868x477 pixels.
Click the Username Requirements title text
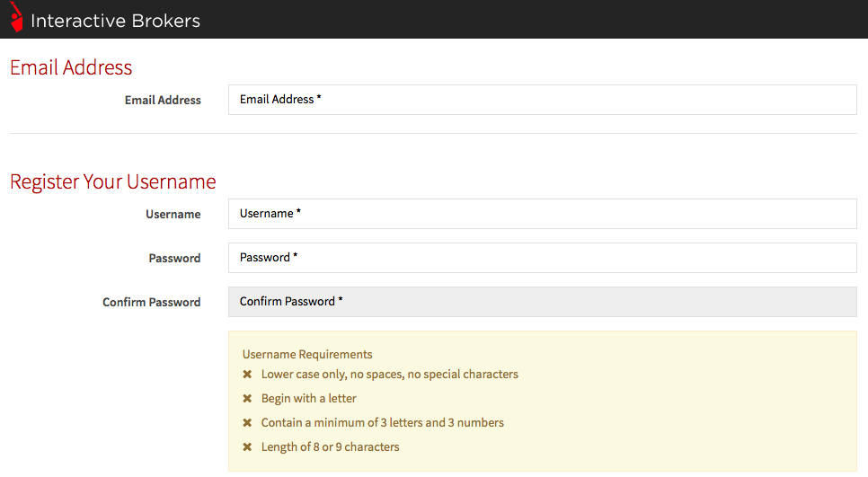pos(307,355)
